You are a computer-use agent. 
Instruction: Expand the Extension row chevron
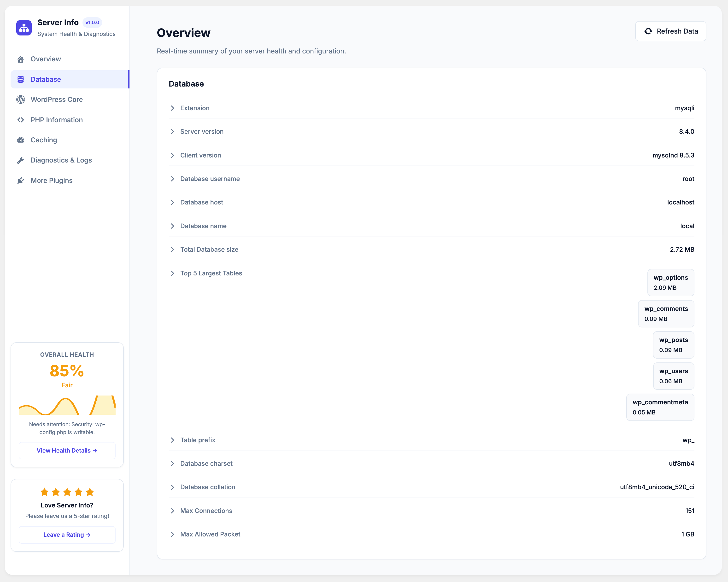173,108
